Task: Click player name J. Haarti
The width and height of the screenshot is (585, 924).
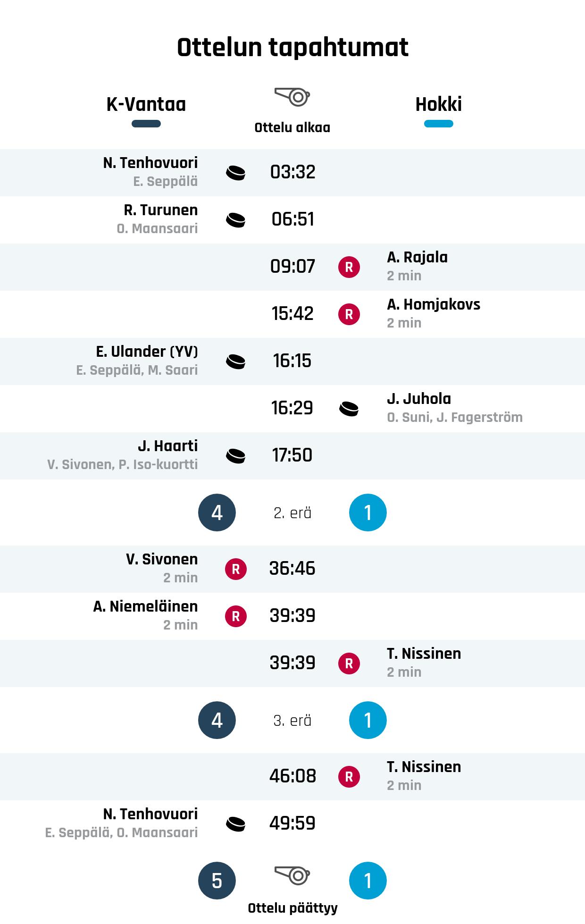Action: click(167, 446)
